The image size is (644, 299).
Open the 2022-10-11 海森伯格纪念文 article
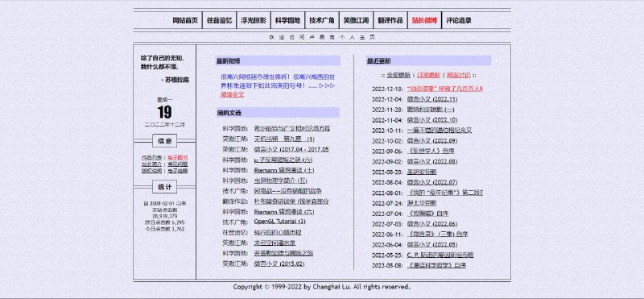point(440,131)
